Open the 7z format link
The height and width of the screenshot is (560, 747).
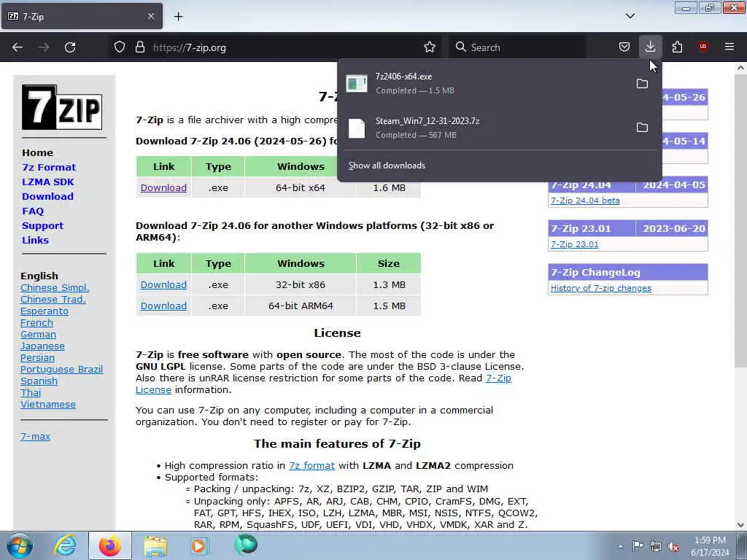pos(311,466)
